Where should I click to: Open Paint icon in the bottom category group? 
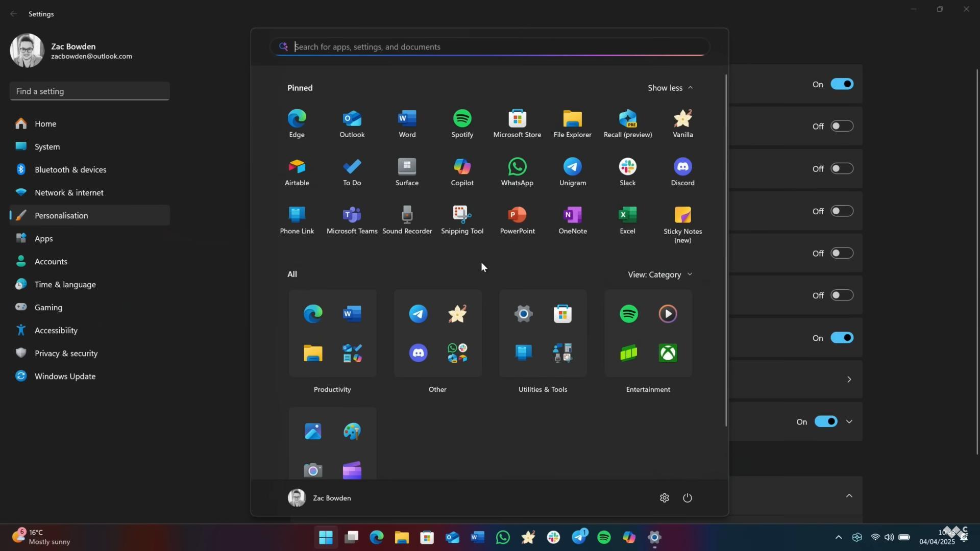[352, 431]
